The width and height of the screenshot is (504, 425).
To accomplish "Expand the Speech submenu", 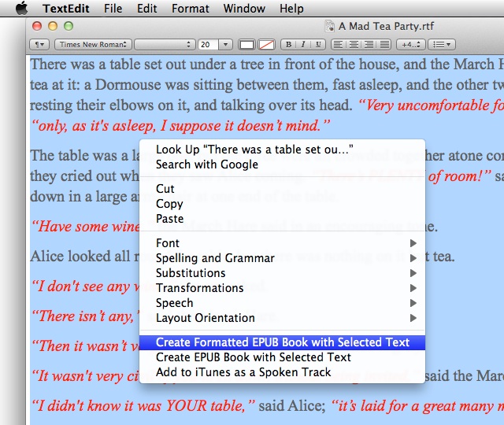I will [x=282, y=303].
